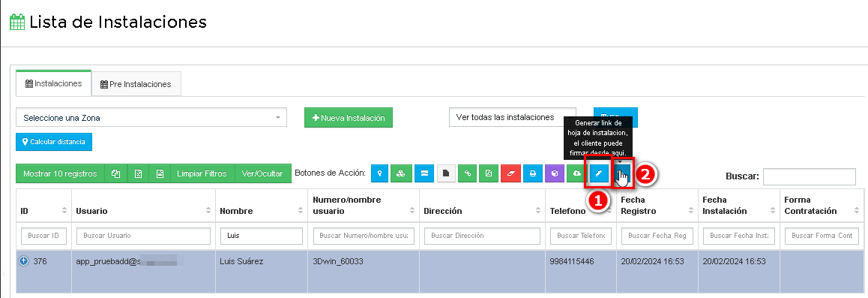Open Mostrar 10 registros dropdown

[x=60, y=173]
